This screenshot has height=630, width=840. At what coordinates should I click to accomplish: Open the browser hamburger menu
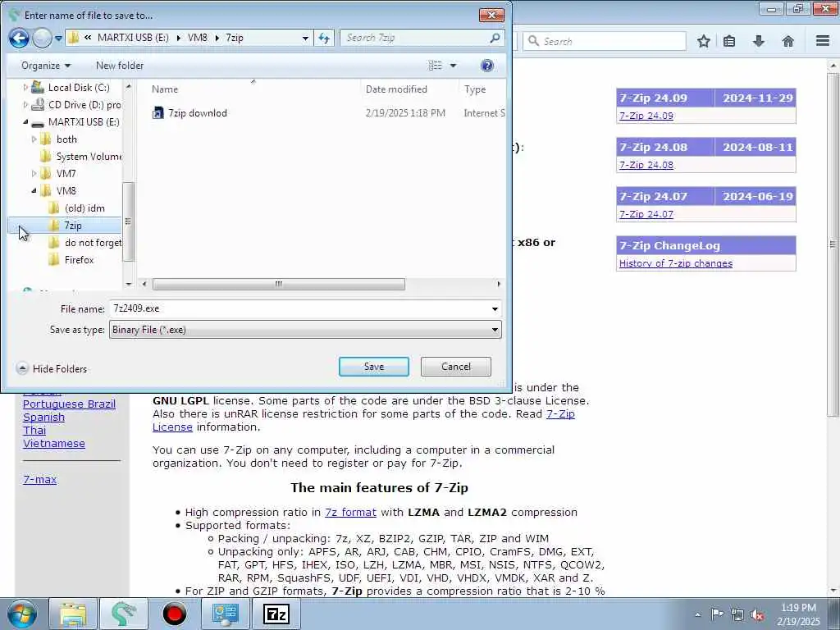[x=823, y=41]
